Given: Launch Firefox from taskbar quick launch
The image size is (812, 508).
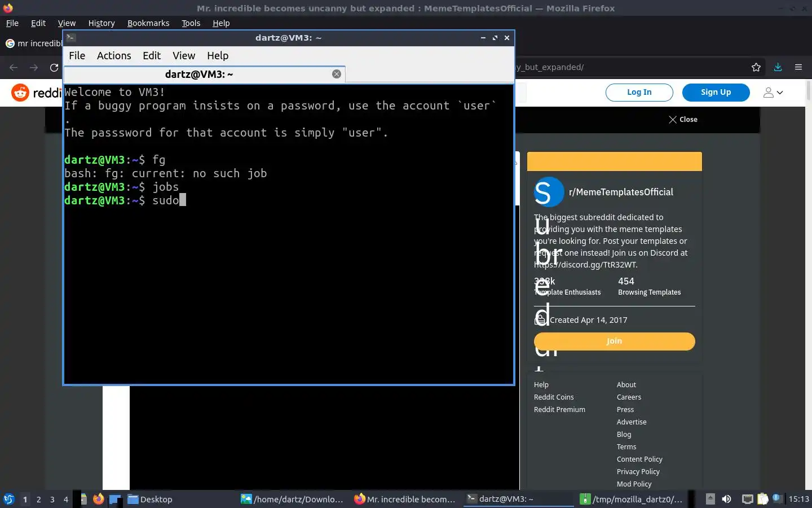Looking at the screenshot, I should pyautogui.click(x=99, y=499).
